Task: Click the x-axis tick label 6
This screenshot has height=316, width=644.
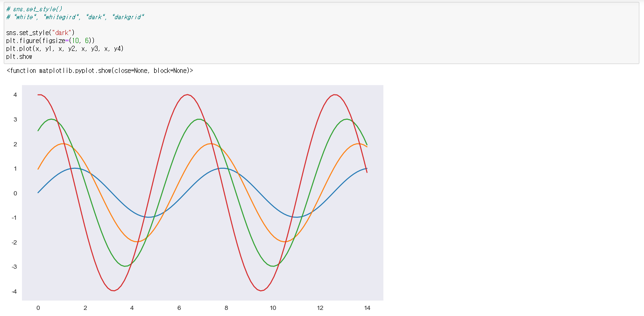Action: [179, 308]
